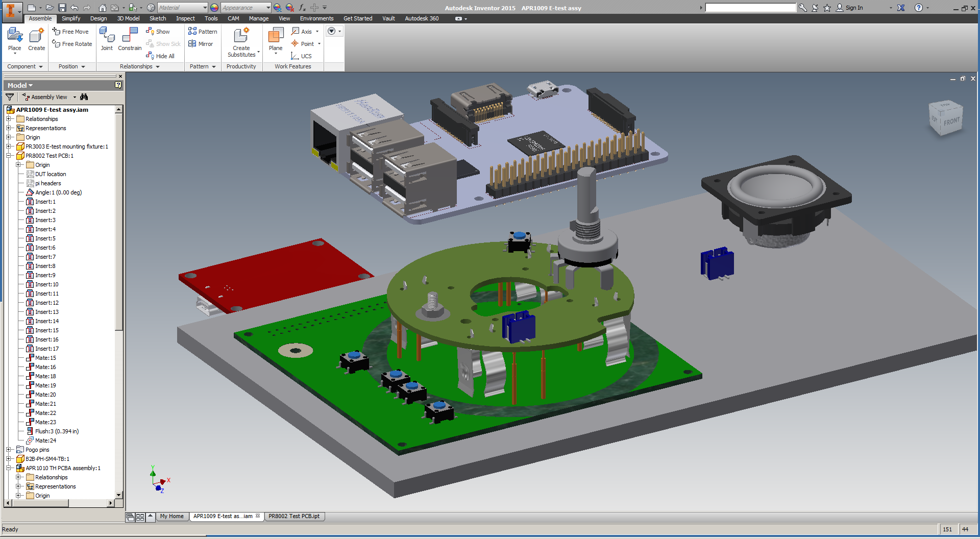Activate the Free Move tool
980x539 pixels.
coord(70,32)
